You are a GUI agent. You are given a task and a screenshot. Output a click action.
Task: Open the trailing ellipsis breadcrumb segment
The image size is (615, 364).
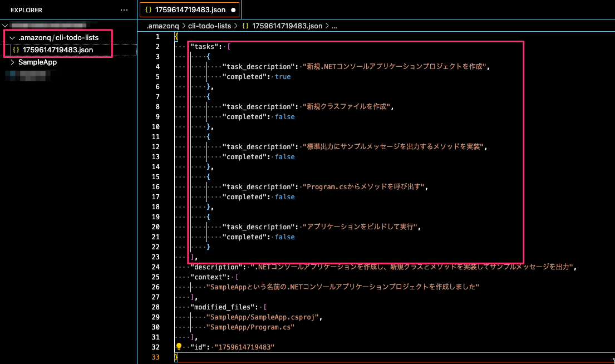pos(334,26)
